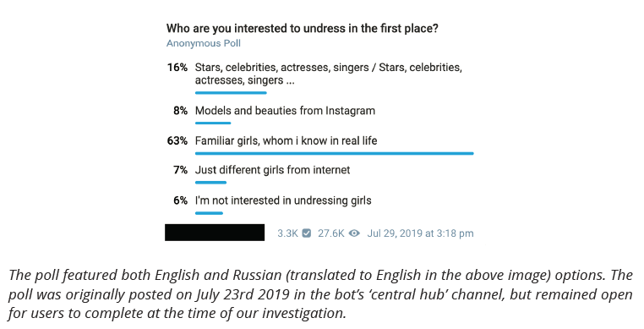Click the italic caption paragraph below poll
Screen dimensions: 644x329
[320, 294]
